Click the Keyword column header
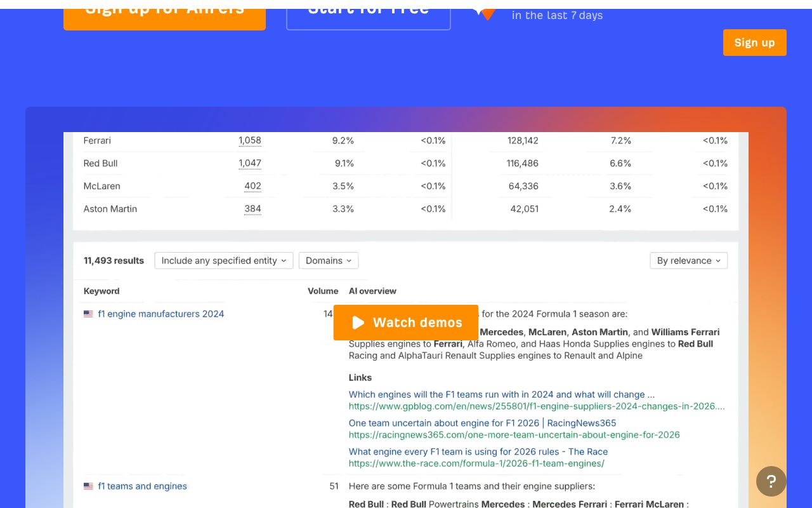812x508 pixels. tap(101, 291)
